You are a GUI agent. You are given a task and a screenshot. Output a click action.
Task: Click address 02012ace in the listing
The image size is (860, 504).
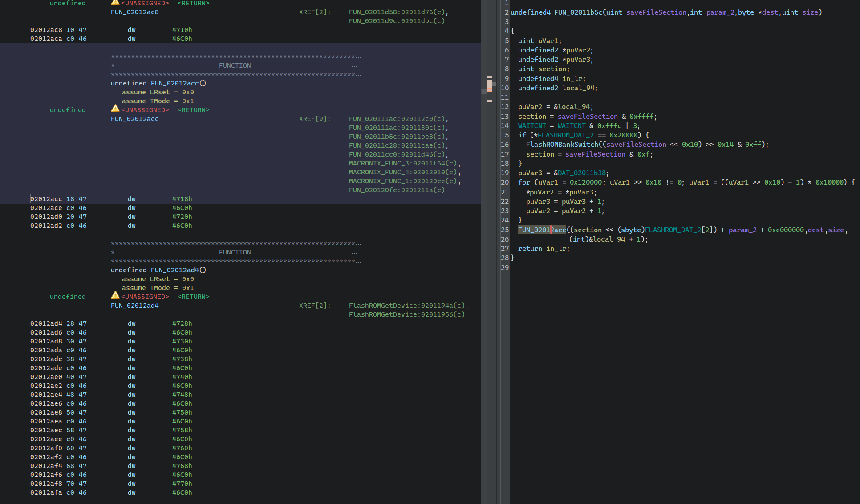(46, 208)
